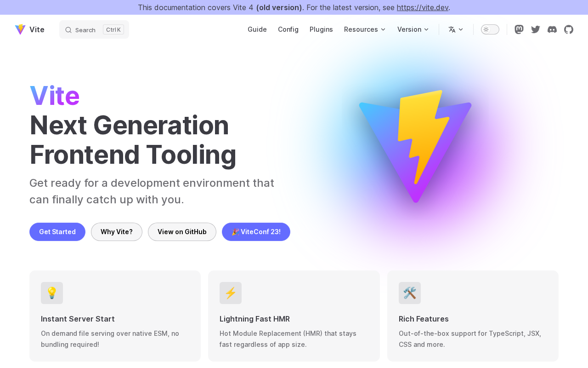Click the hammer and wrench icon

[x=410, y=293]
